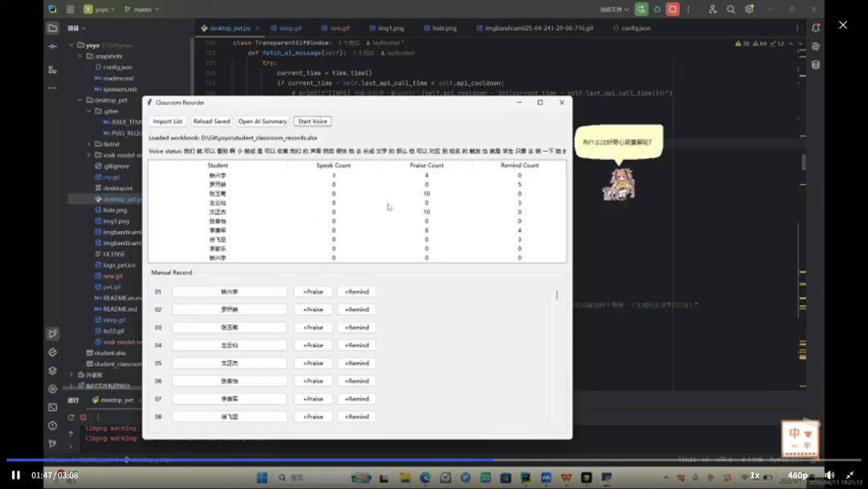Viewport: 868px width, 489px height.
Task: Switch to the sleep.gif editor tab
Action: (x=289, y=28)
